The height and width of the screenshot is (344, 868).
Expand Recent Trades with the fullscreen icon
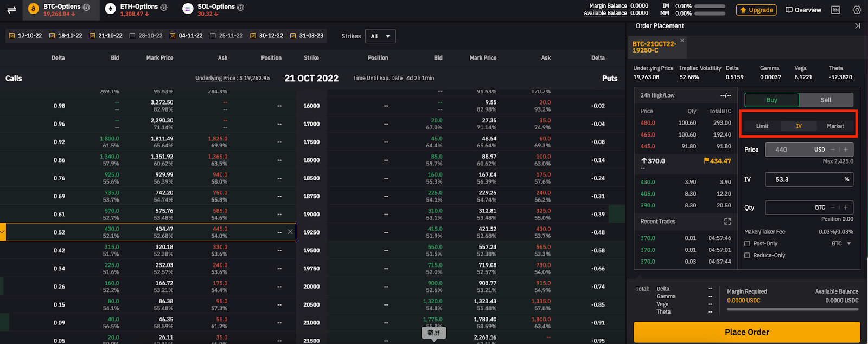click(x=727, y=222)
